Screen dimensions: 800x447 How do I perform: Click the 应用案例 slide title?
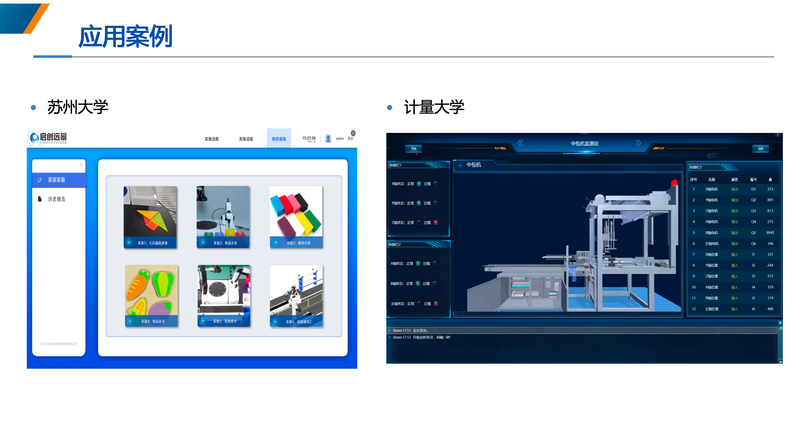click(126, 37)
